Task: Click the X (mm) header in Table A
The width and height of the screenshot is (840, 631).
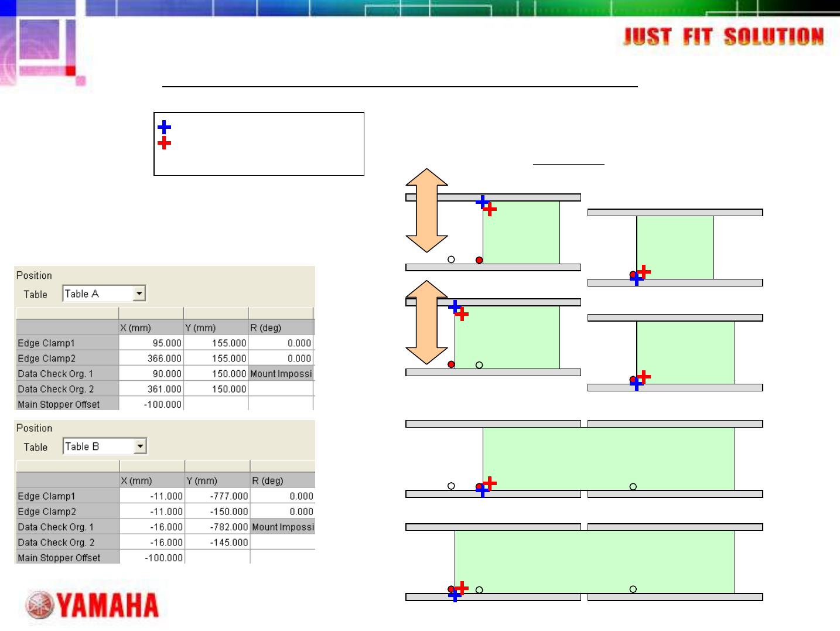Action: (151, 328)
